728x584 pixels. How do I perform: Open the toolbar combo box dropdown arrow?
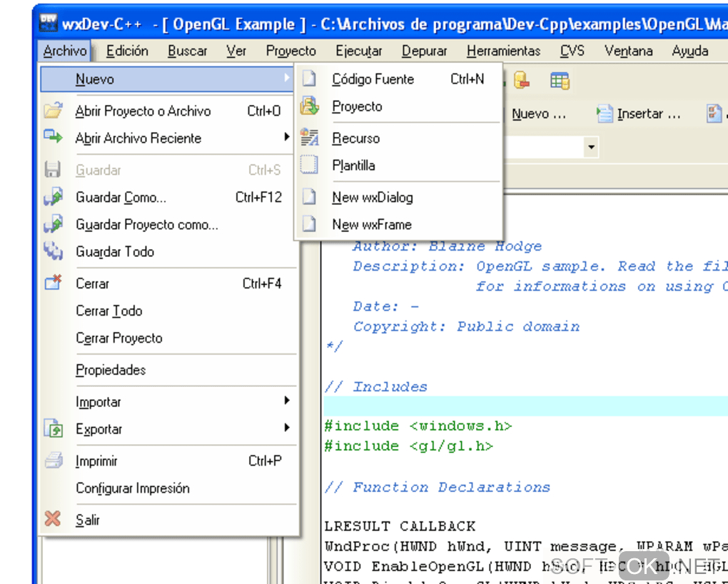(x=590, y=147)
